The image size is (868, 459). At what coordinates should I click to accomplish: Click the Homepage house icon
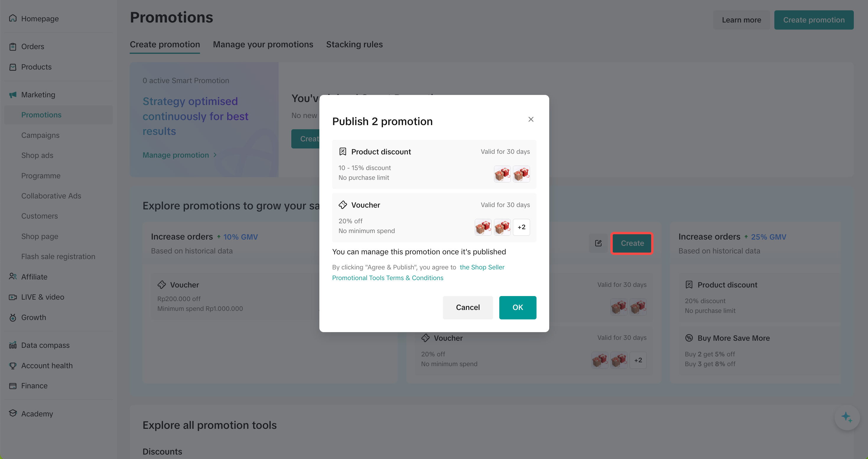tap(13, 18)
